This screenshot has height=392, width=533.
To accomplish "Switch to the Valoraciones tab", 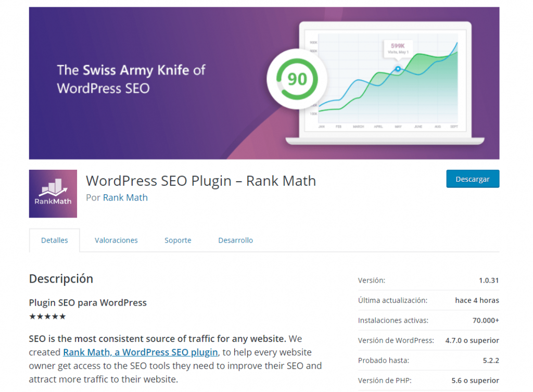I will [116, 241].
